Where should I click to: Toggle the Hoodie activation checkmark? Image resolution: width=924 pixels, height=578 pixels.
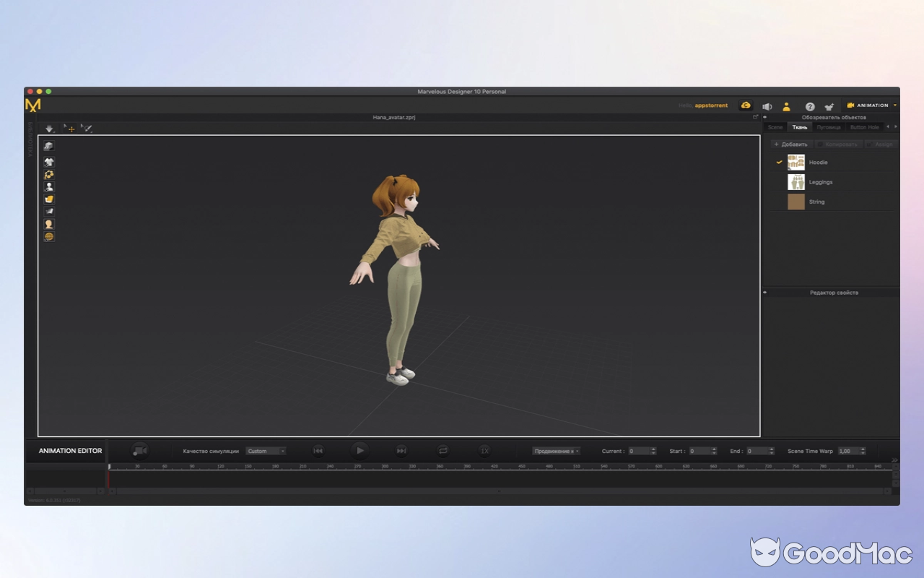(779, 162)
